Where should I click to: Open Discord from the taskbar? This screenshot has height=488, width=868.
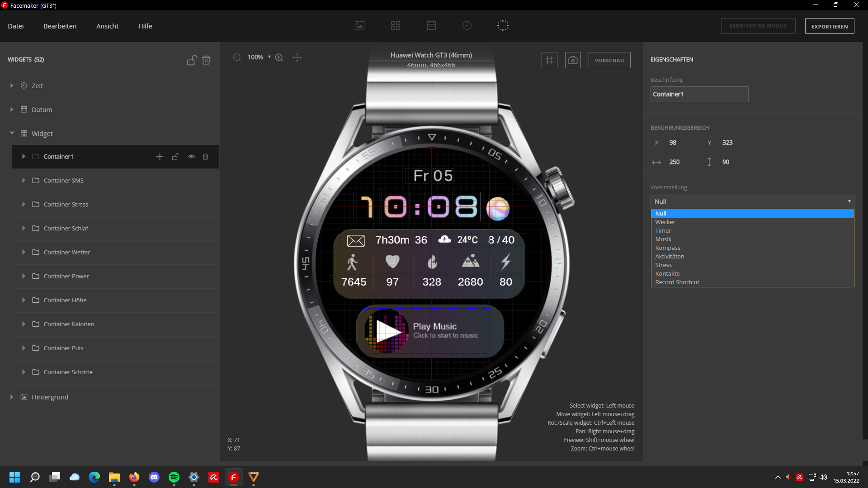(154, 477)
